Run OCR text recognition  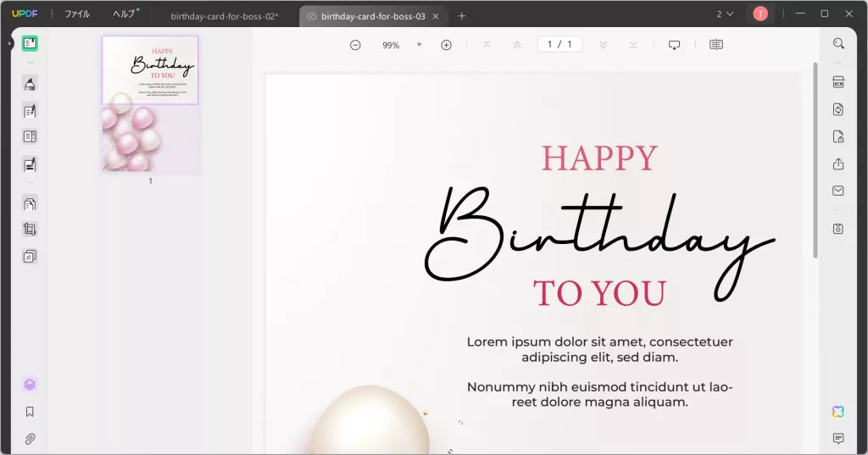tap(838, 82)
